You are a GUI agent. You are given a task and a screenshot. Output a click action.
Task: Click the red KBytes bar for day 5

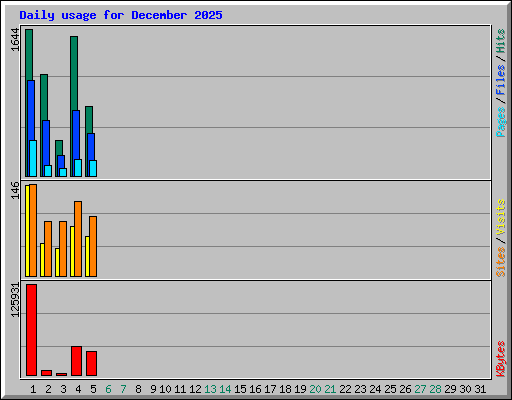pyautogui.click(x=91, y=364)
